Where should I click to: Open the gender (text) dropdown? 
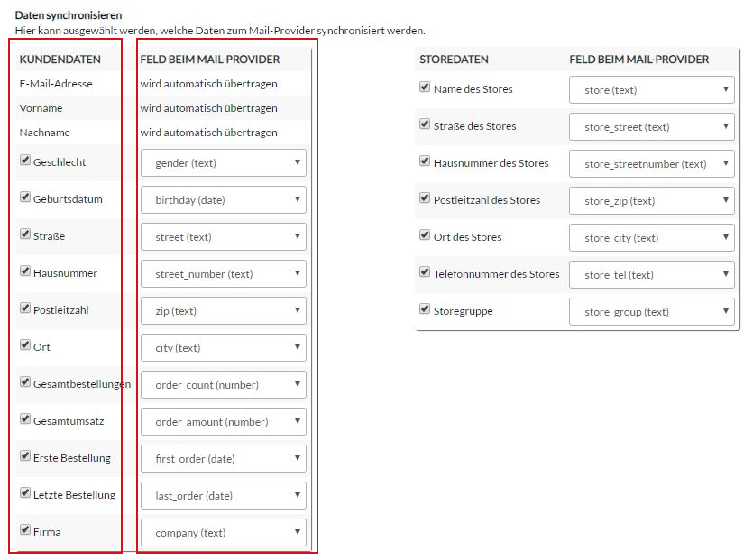(224, 163)
